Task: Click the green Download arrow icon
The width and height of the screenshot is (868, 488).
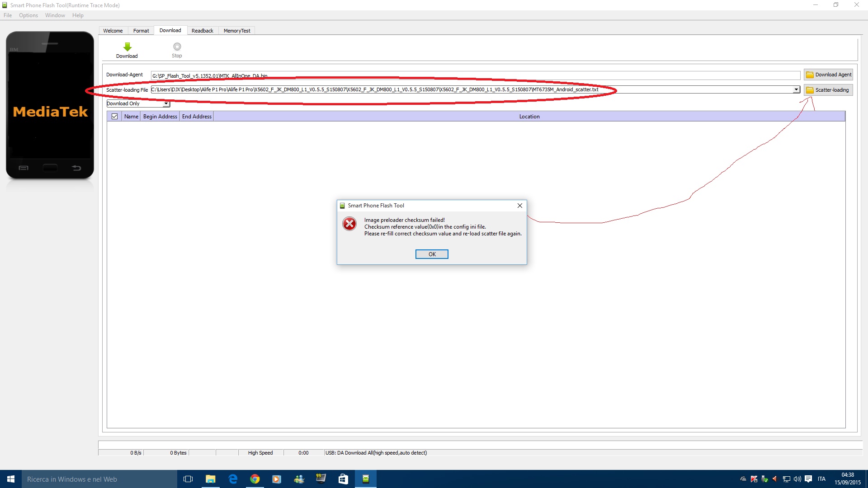Action: 127,47
